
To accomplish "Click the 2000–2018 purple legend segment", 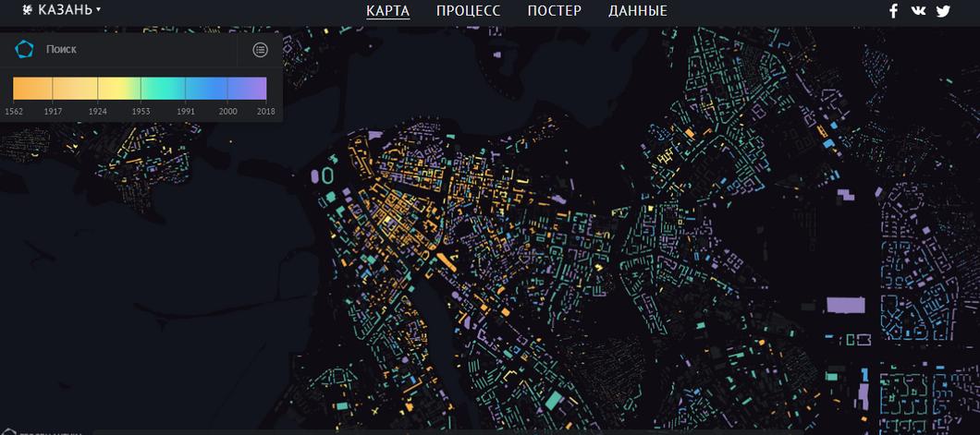I will 248,88.
